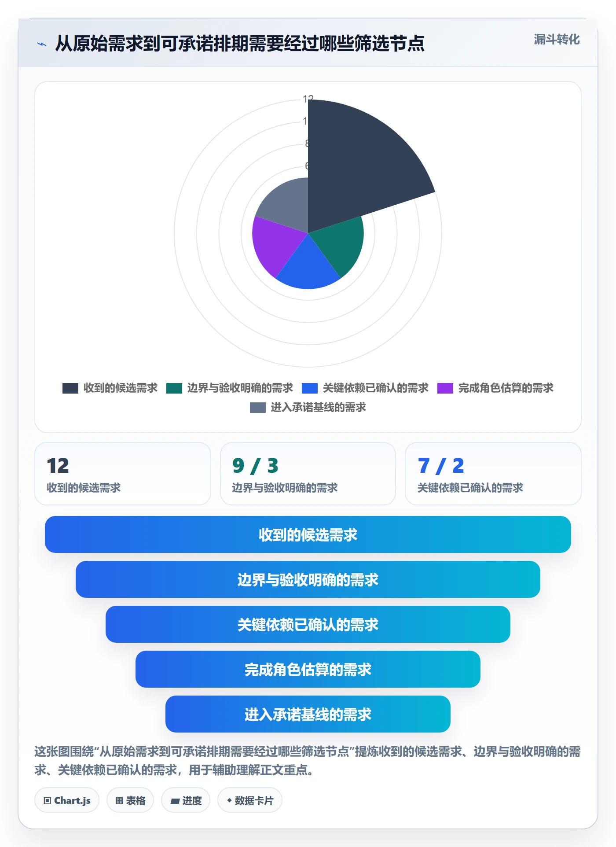
Task: Click the 边界与验收明确的需求 funnel bar
Action: point(308,579)
